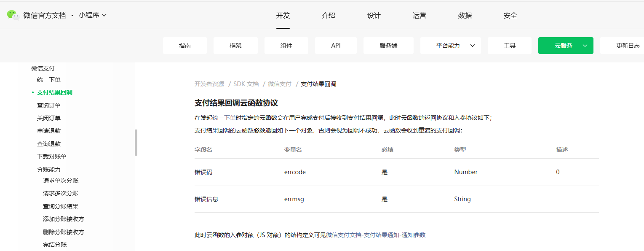This screenshot has width=644, height=251.
Task: Click the 描述 column header
Action: click(562, 150)
